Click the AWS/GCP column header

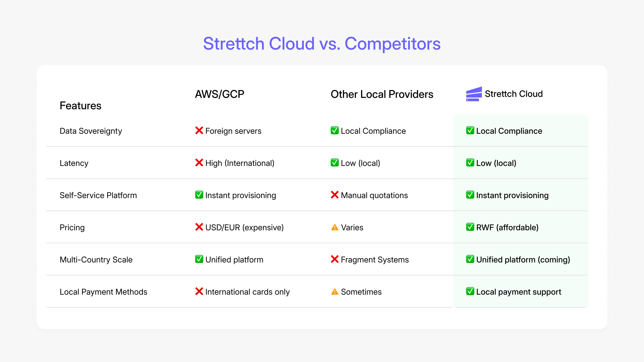click(x=220, y=94)
